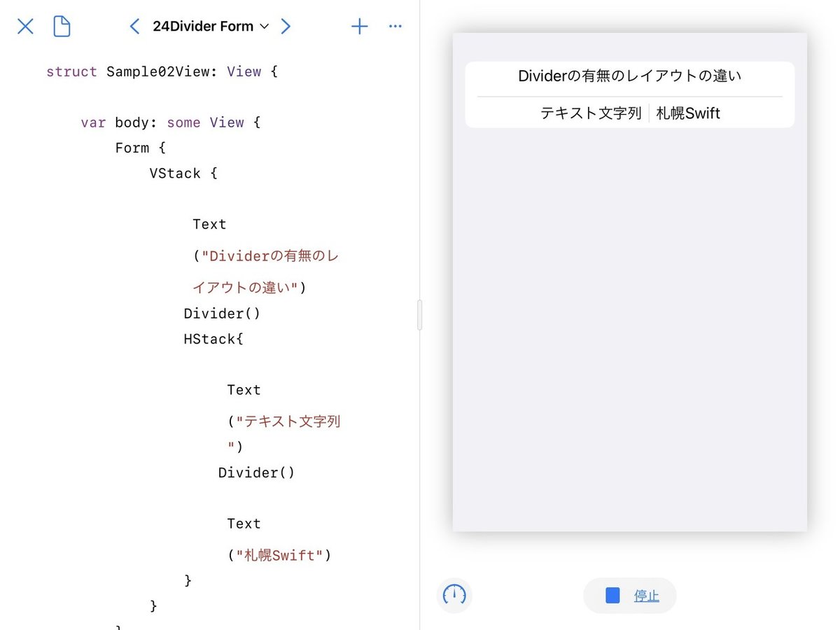This screenshot has width=840, height=630.
Task: Place cursor on the Form keyword
Action: pyautogui.click(x=132, y=148)
